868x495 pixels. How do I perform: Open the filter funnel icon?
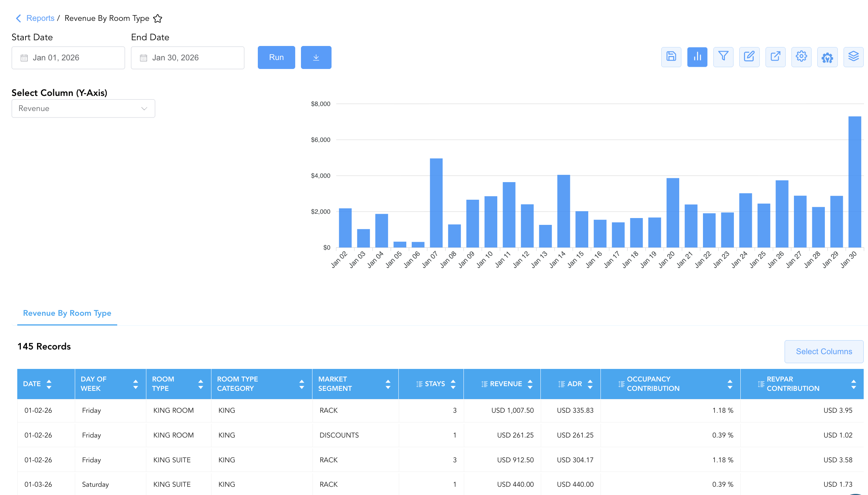pyautogui.click(x=723, y=57)
